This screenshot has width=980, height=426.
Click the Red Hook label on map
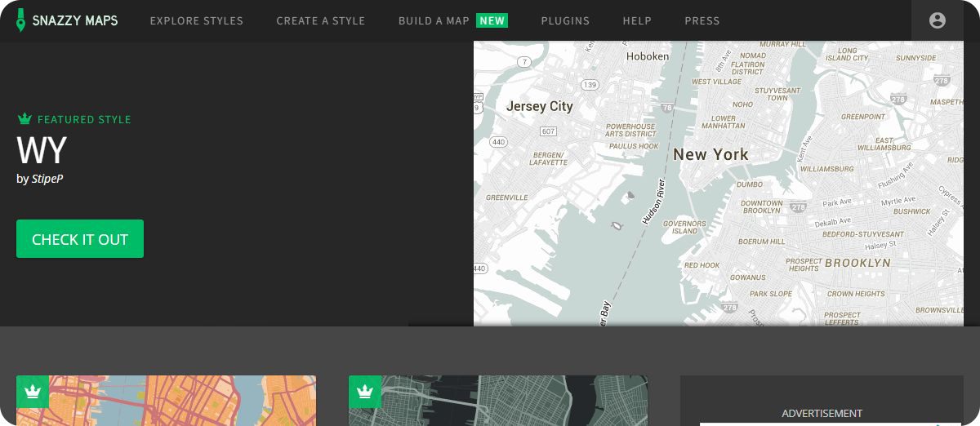click(x=702, y=265)
